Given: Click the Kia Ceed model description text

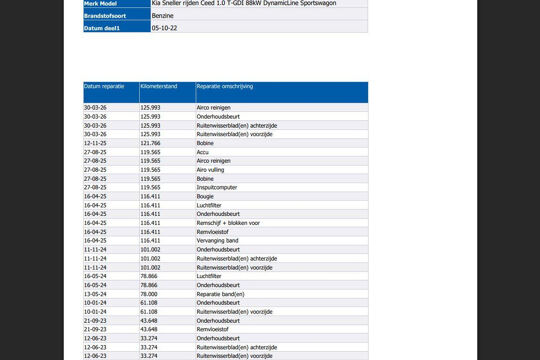Looking at the screenshot, I should [244, 3].
